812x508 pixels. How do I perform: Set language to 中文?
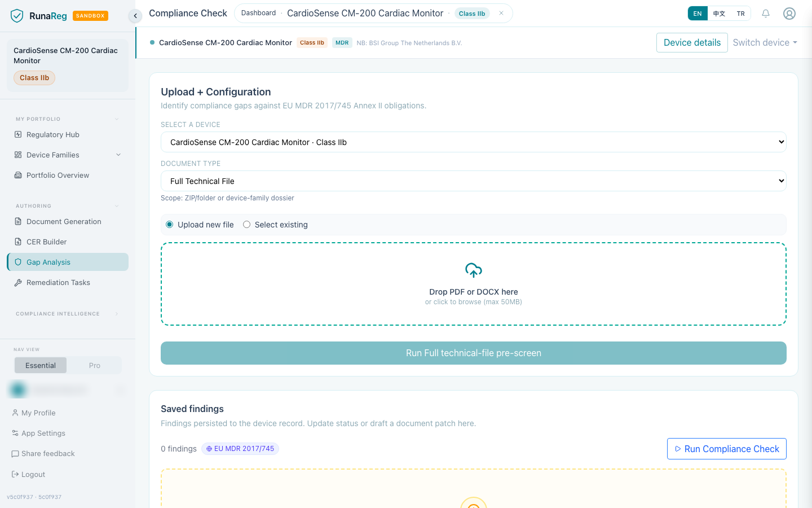click(x=719, y=14)
